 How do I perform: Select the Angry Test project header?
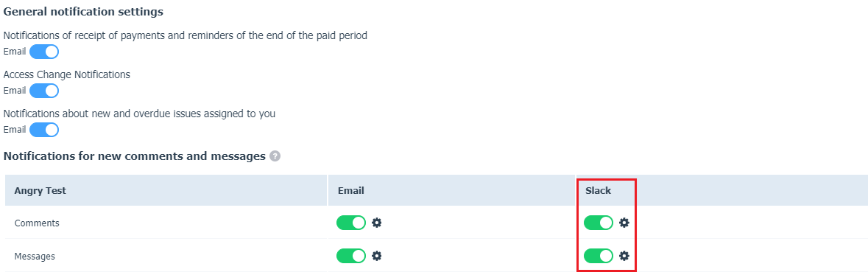[40, 191]
